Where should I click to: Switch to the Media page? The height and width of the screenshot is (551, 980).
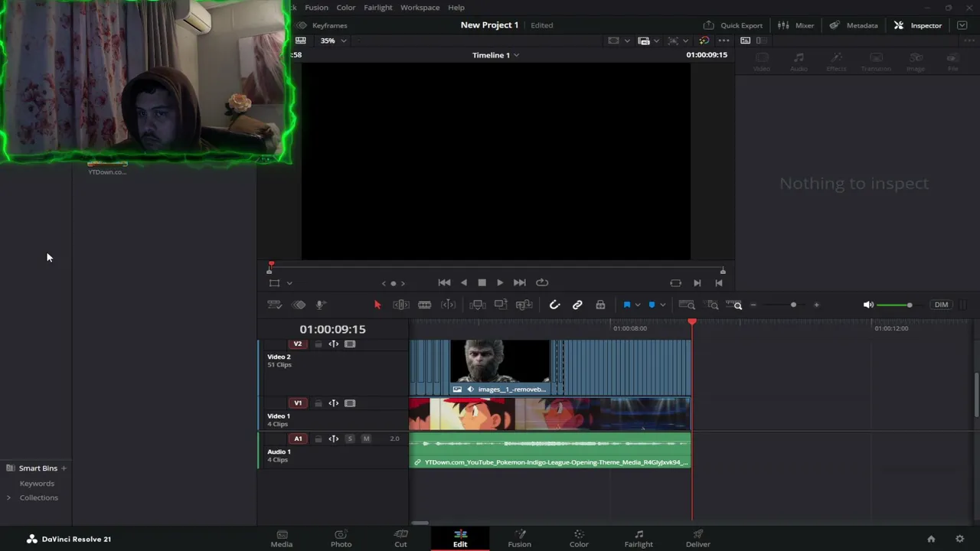tap(282, 539)
